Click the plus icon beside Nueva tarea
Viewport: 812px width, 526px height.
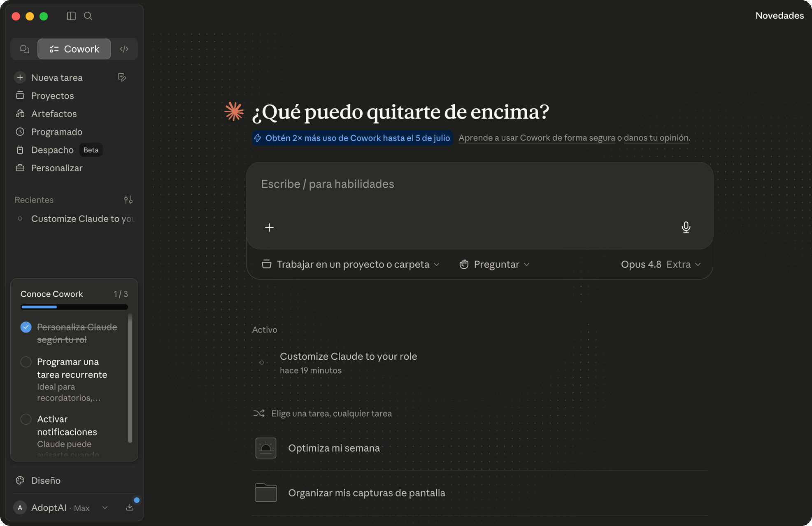20,77
